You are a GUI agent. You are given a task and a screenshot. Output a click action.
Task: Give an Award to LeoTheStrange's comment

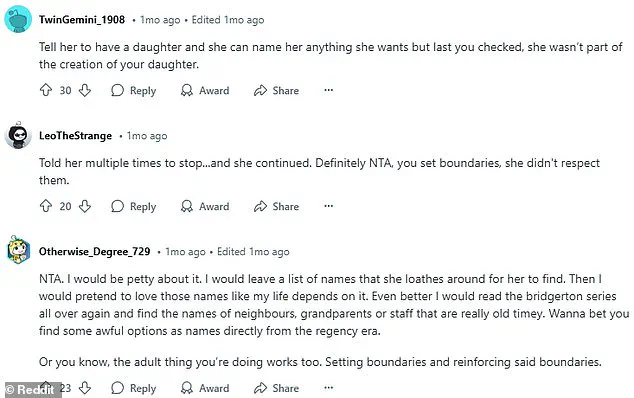click(x=205, y=206)
